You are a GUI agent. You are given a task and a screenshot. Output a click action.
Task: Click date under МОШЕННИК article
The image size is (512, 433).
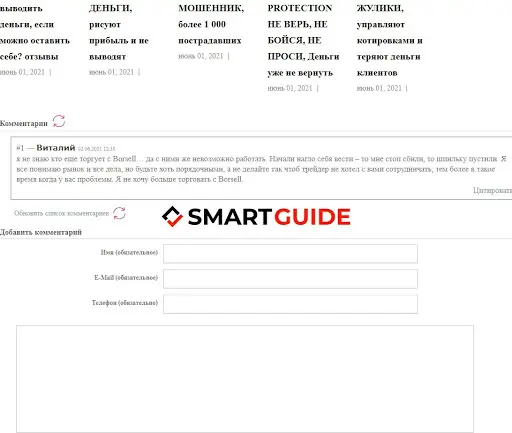tap(201, 56)
